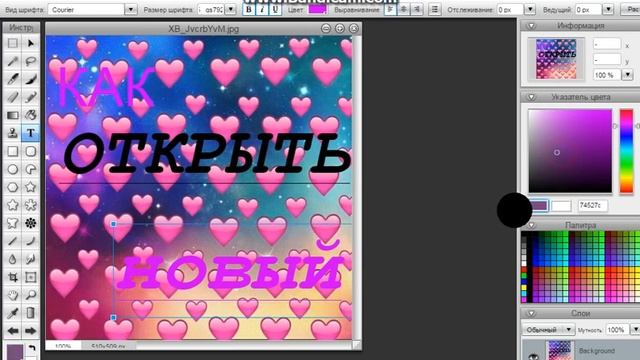Open the 100 % zoom dropdown in Информация
The height and width of the screenshot is (360, 640).
[627, 75]
